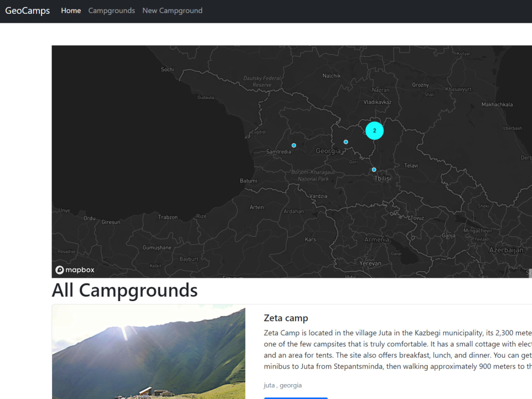Click the Zeta camp title
This screenshot has width=532, height=399.
pyautogui.click(x=286, y=318)
